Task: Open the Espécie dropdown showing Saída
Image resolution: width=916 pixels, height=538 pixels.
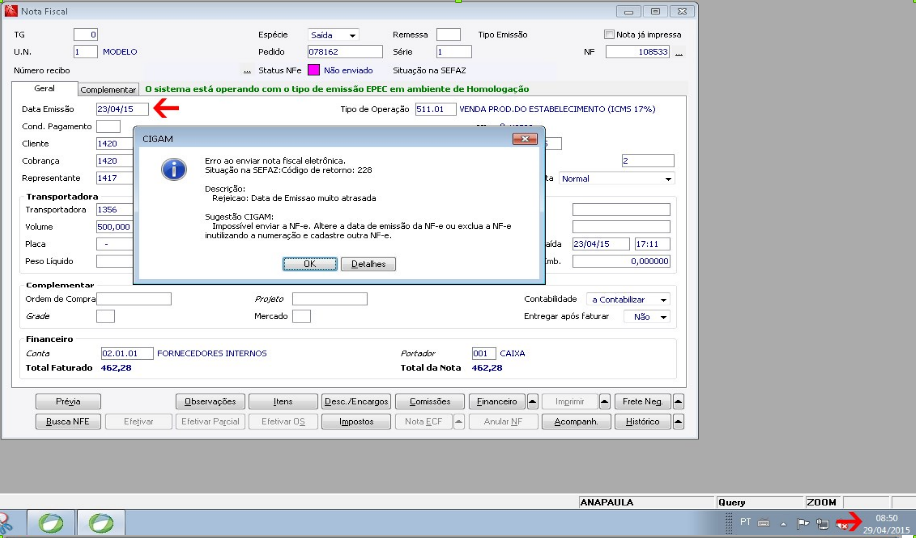Action: [x=334, y=35]
